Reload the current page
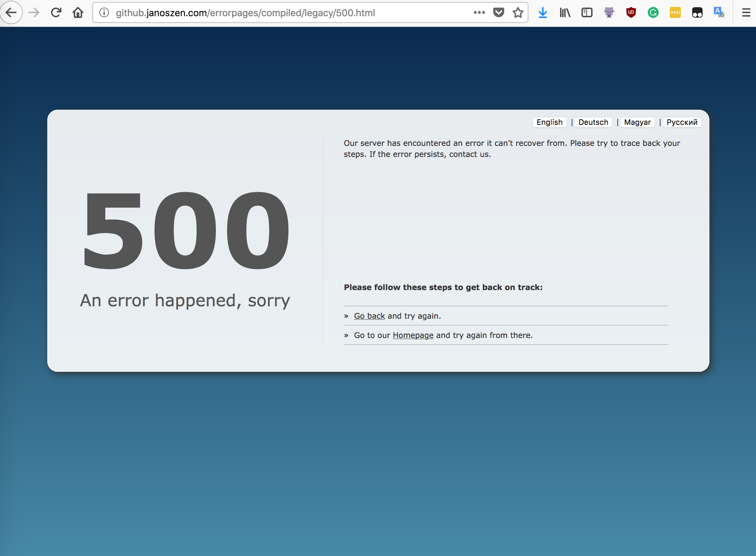Image resolution: width=756 pixels, height=556 pixels. coord(56,13)
